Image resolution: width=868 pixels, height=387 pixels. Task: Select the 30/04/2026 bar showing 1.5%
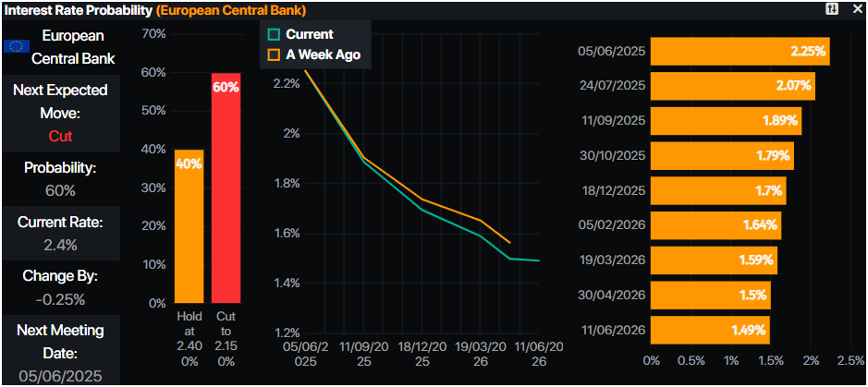click(x=710, y=295)
